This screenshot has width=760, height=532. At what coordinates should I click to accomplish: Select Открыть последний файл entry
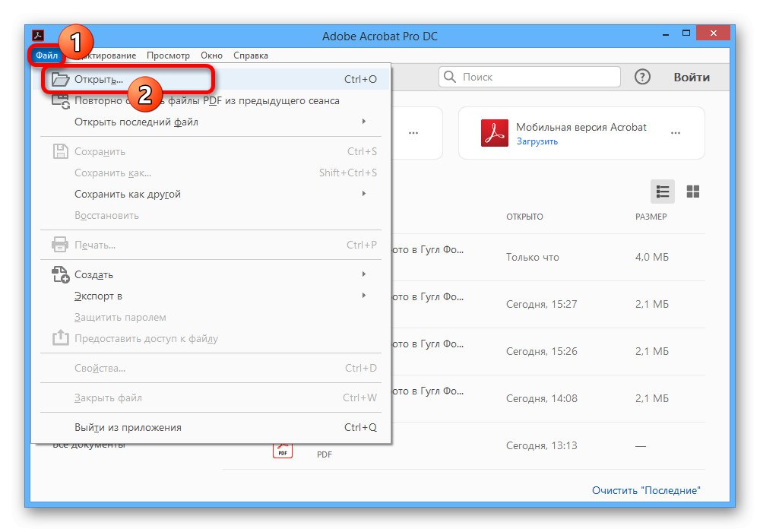[211, 122]
